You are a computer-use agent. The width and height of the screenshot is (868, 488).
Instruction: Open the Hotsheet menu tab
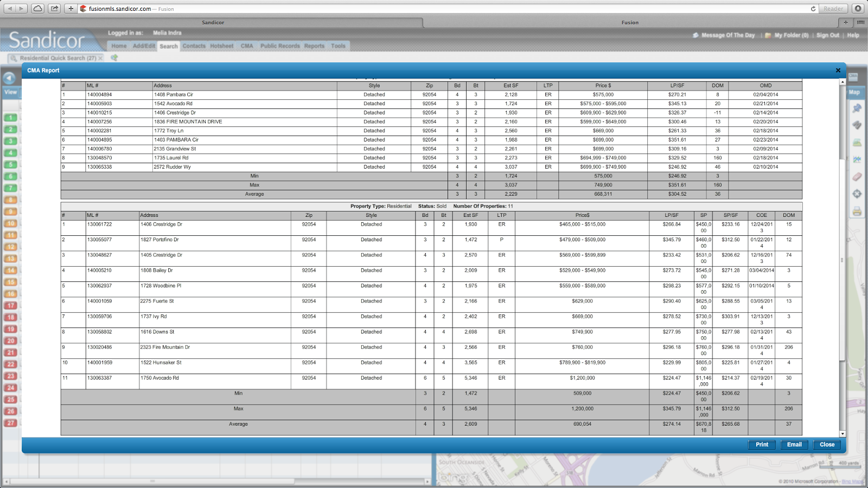point(222,46)
